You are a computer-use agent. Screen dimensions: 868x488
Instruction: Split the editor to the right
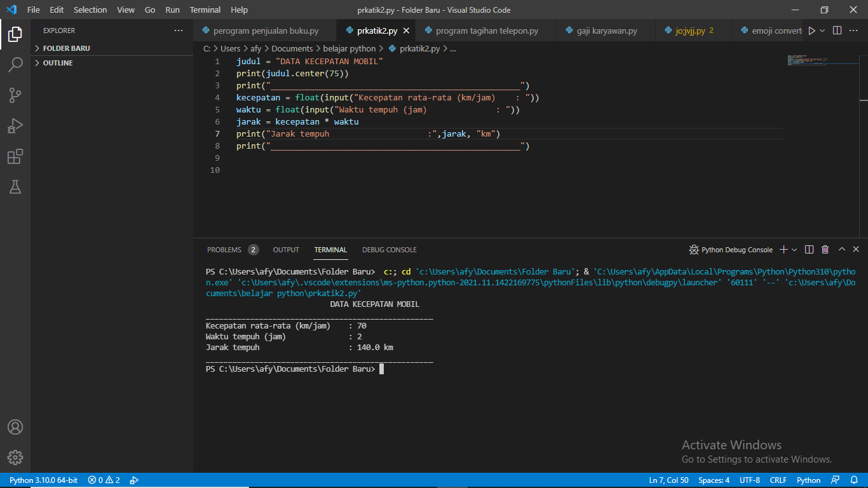coord(837,30)
